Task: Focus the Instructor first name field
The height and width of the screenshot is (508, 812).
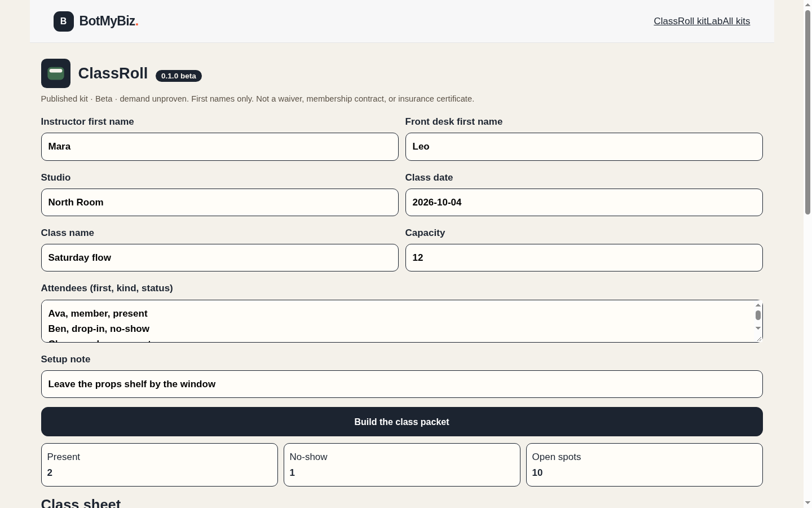Action: click(220, 147)
